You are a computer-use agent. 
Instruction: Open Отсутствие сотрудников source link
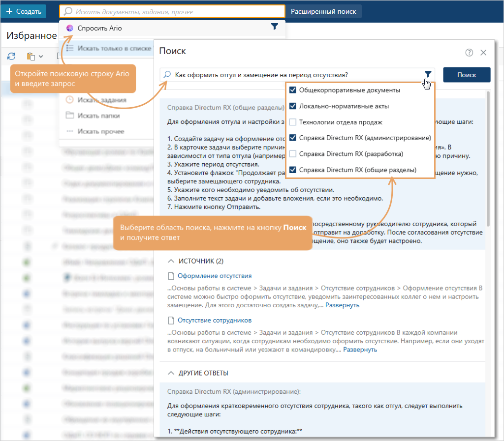coord(215,321)
